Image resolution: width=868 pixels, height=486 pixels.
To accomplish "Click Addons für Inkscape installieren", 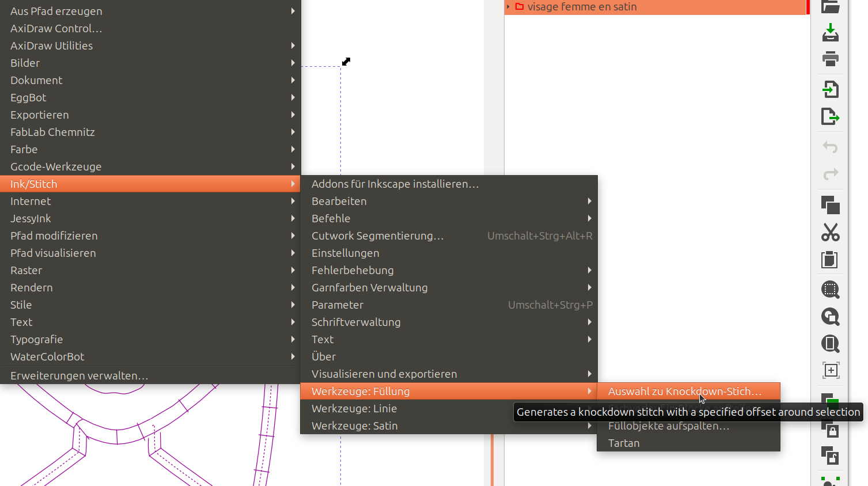I will (449, 184).
